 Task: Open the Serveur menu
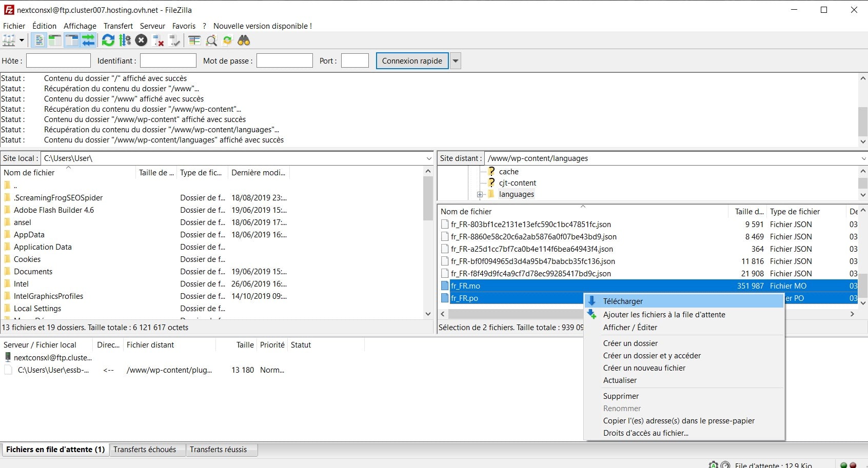coord(152,26)
